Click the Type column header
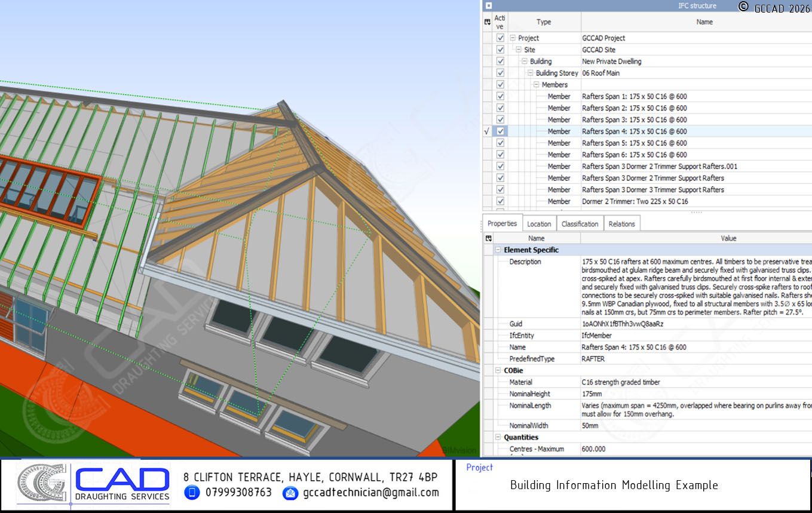812x513 pixels. click(x=543, y=22)
